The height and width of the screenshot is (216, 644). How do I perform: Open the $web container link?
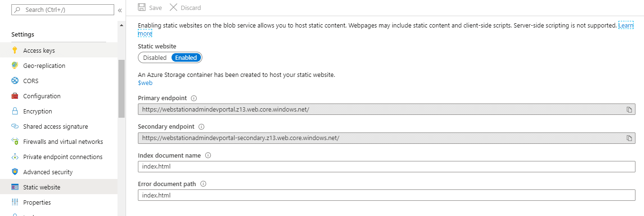[x=145, y=83]
